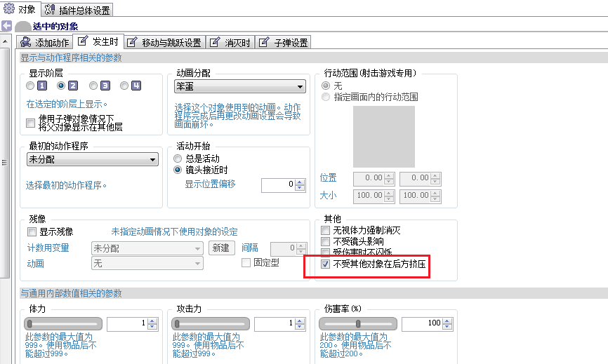Open the 插件总体设置 tab
This screenshot has width=608, height=364.
pos(77,10)
